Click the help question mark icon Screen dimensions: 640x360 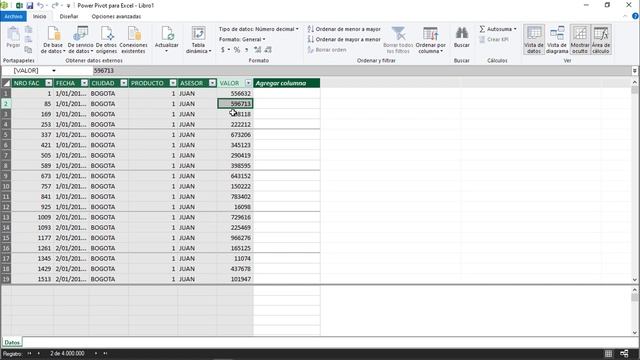[635, 16]
